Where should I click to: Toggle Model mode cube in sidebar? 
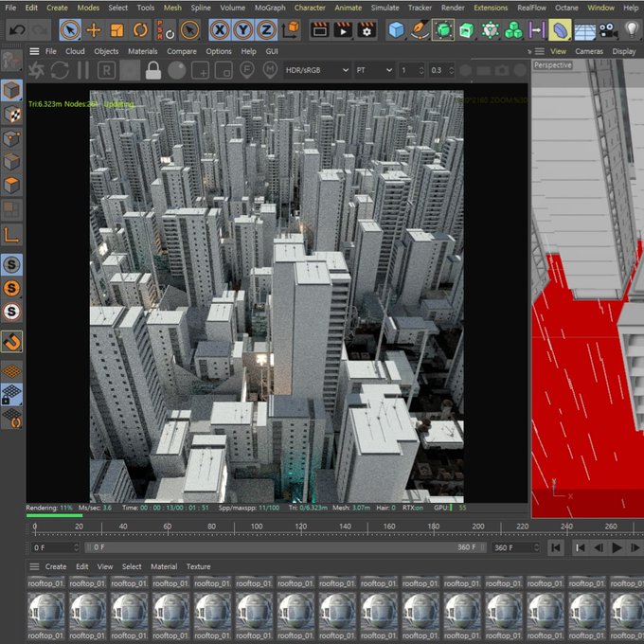(11, 90)
